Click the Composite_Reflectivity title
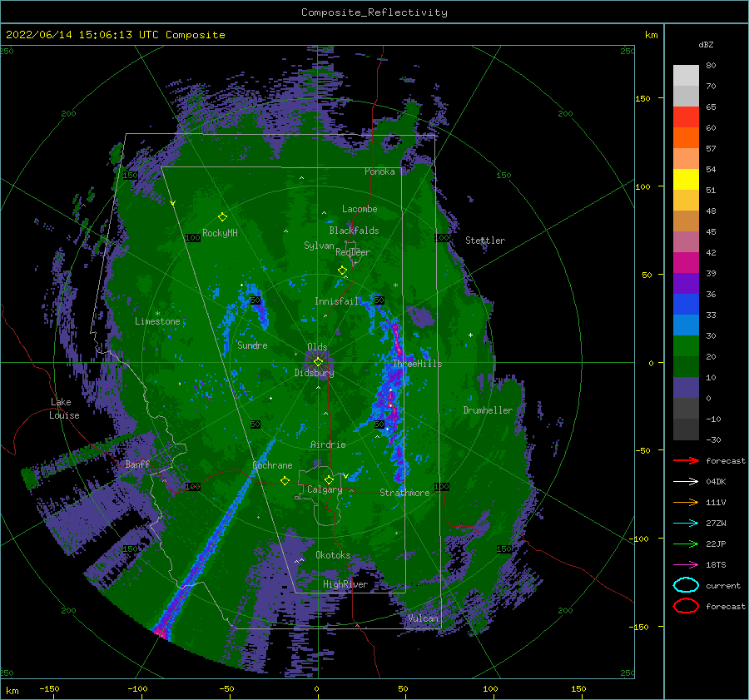This screenshot has height=700, width=749. pyautogui.click(x=374, y=12)
